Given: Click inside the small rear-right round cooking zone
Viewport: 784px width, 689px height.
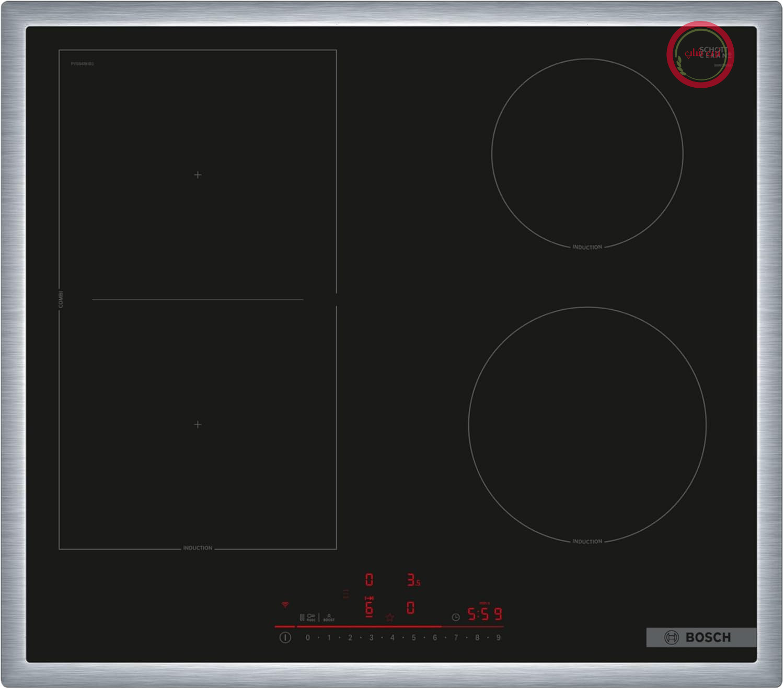Looking at the screenshot, I should coord(587,153).
